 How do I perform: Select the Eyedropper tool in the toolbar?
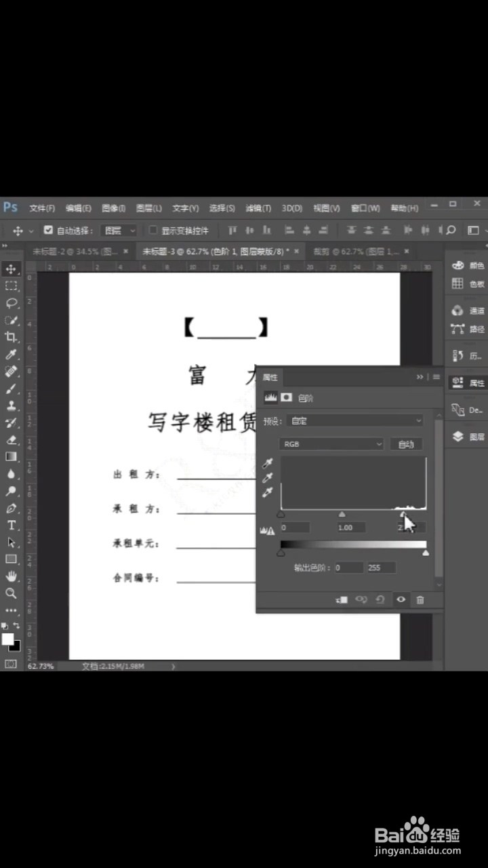[x=11, y=355]
